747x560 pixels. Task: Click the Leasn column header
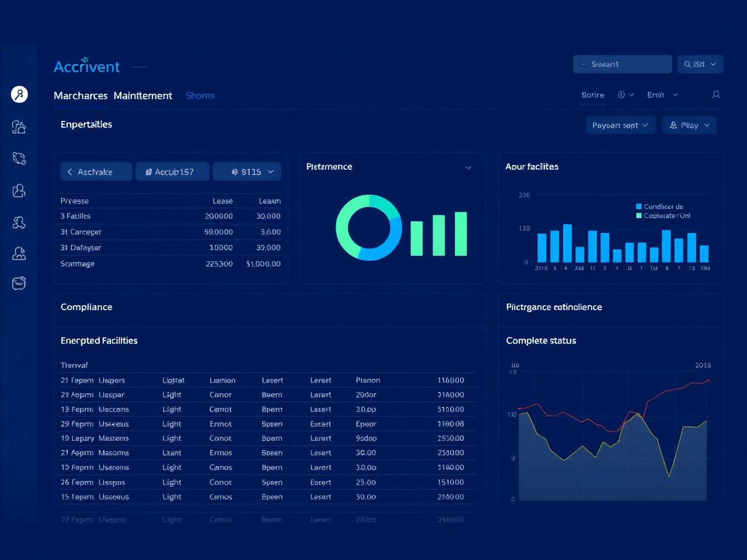click(270, 201)
